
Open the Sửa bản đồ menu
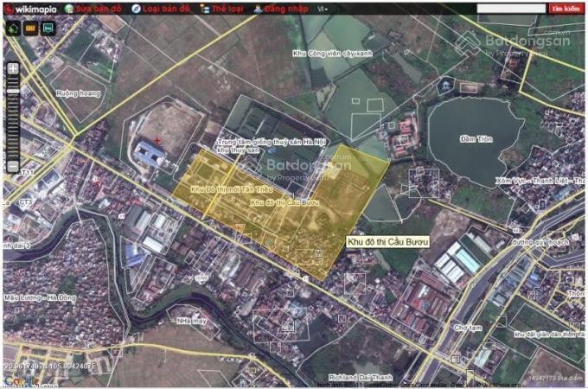[93, 9]
